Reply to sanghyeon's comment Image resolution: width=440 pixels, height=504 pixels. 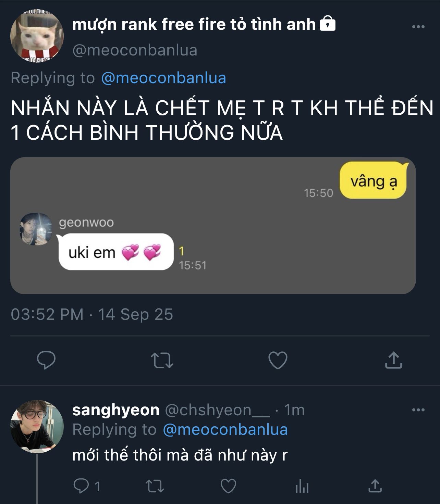click(x=82, y=486)
